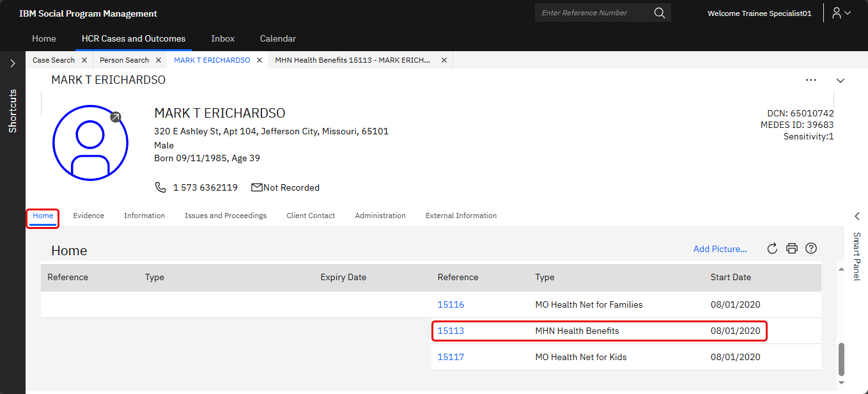Open the External Information sub-tab
Image resolution: width=868 pixels, height=394 pixels.
point(461,216)
